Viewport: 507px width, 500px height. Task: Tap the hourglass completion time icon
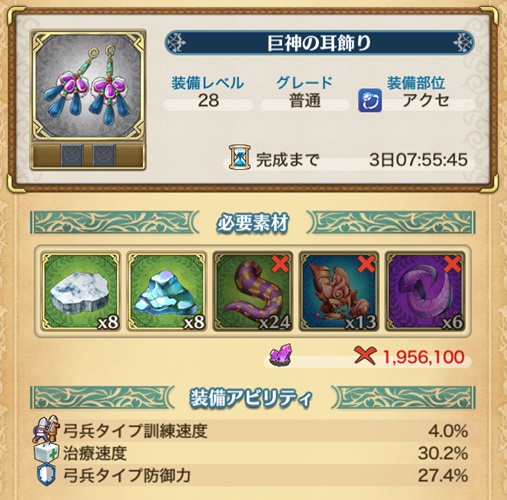click(x=240, y=157)
